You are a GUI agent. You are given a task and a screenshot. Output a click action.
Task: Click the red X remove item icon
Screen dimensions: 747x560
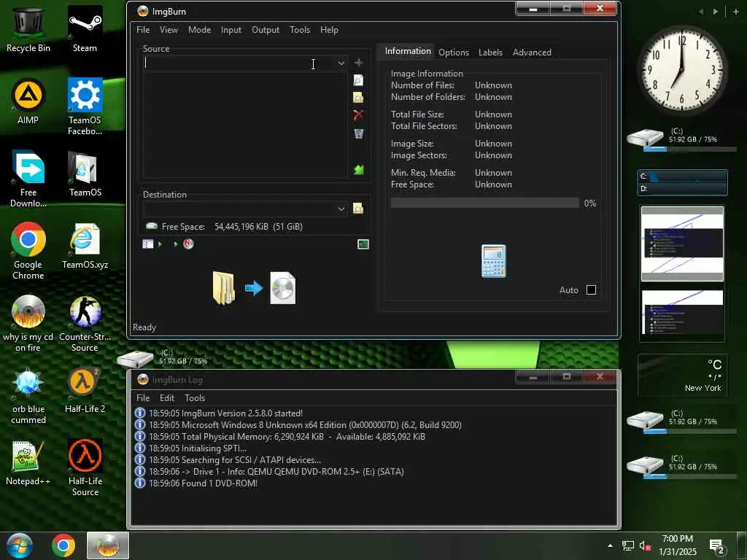358,114
